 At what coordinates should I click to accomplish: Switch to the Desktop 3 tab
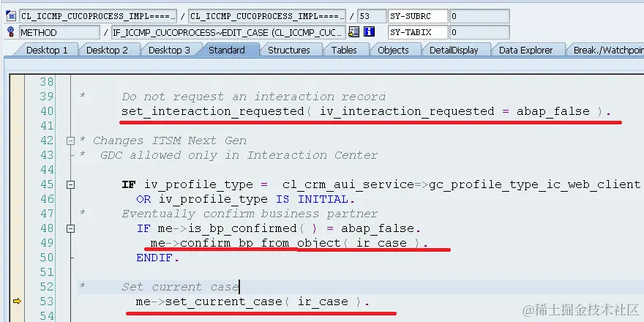pyautogui.click(x=169, y=50)
